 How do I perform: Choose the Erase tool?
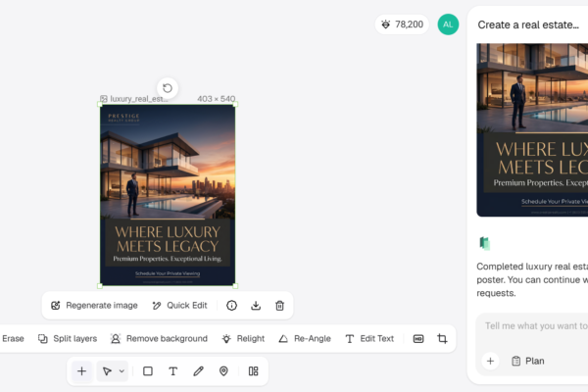point(13,338)
